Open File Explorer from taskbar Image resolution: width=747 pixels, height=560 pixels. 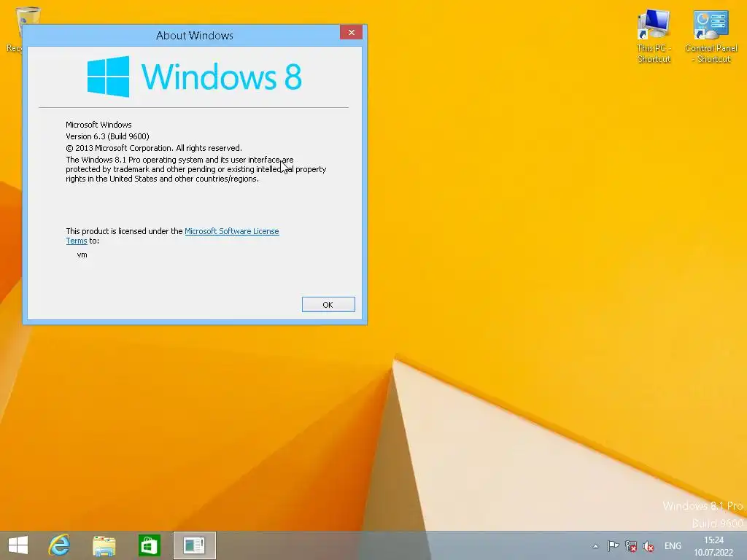(104, 545)
